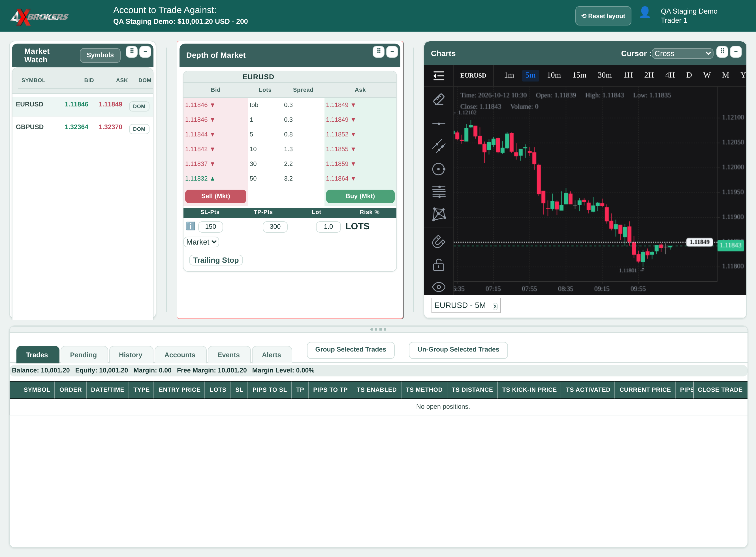756x557 pixels.
Task: Close the EURUSD - 5M chart tab
Action: 495,306
